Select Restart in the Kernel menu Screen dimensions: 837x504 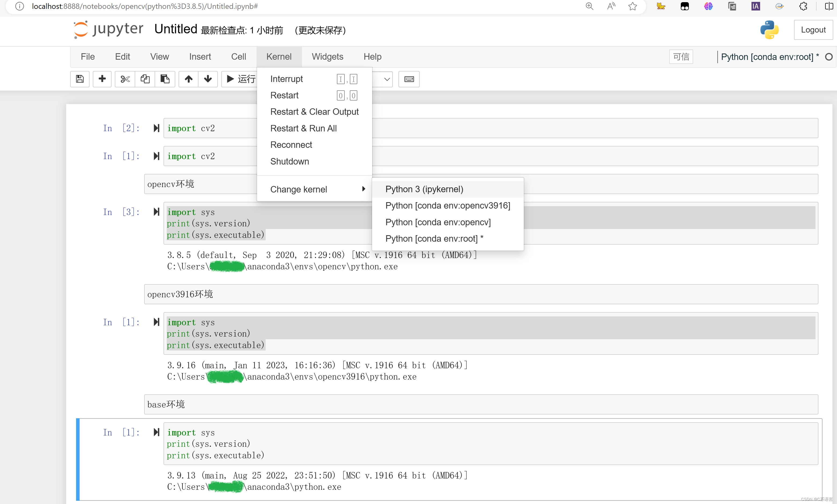point(315,95)
